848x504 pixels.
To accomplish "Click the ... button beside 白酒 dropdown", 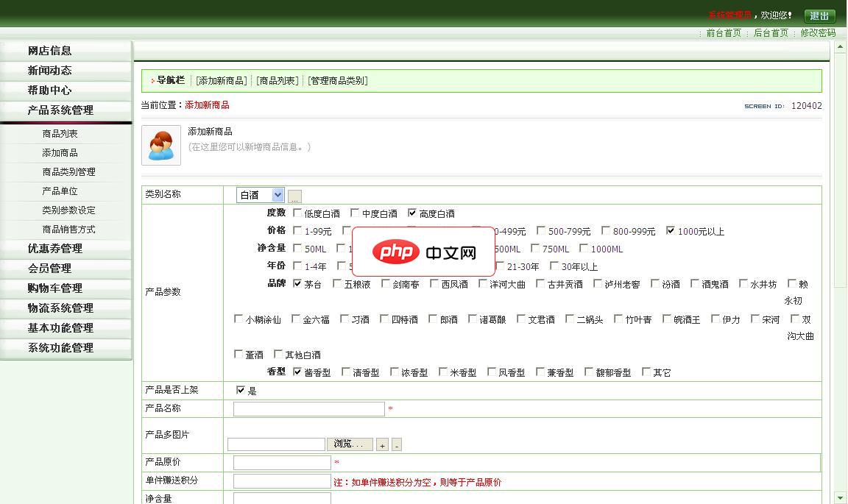I will [294, 195].
